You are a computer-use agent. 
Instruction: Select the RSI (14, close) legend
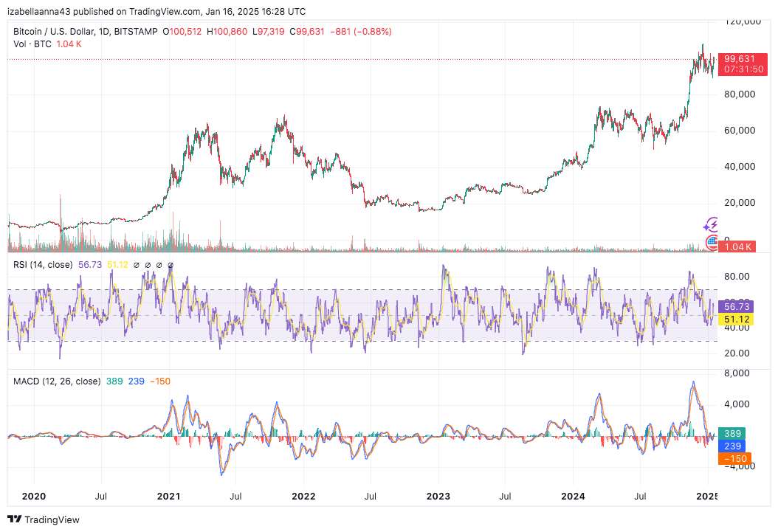(43, 265)
